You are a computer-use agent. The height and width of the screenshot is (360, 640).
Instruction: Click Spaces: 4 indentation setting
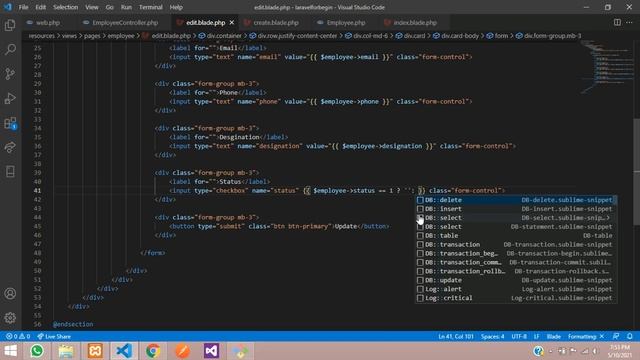492,336
